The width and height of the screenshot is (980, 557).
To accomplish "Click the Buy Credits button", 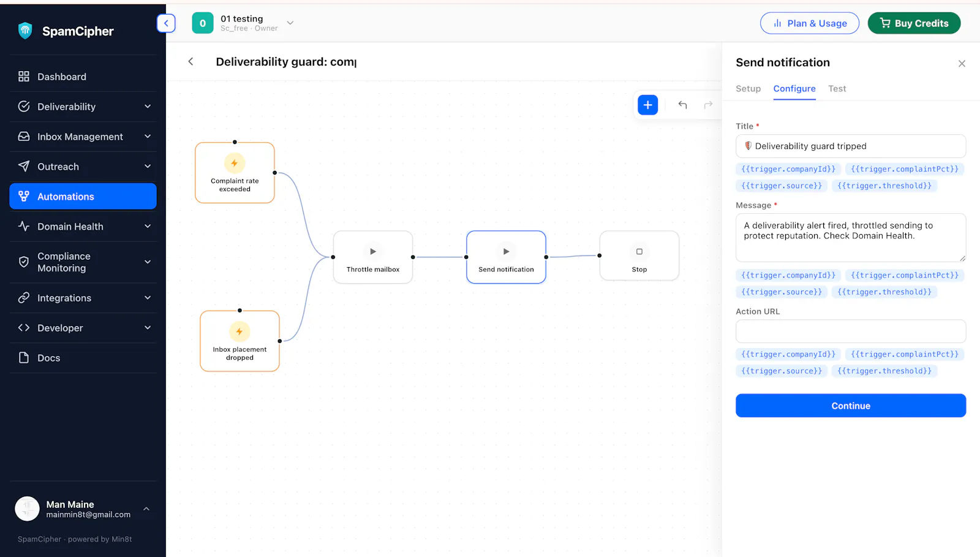I will 914,23.
